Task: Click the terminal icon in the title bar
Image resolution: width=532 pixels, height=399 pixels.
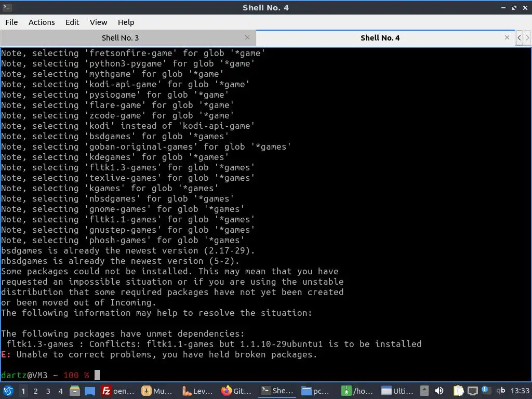Action: pyautogui.click(x=7, y=7)
